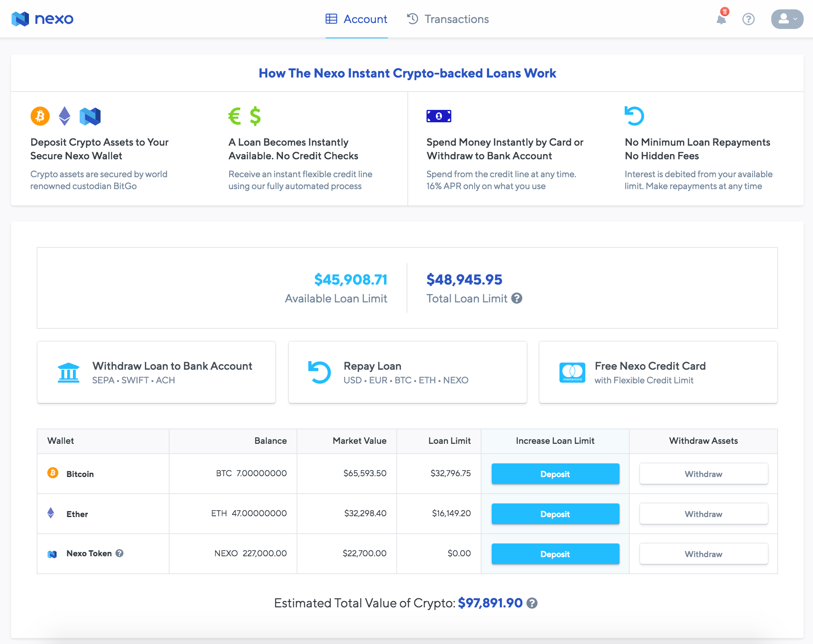Click the Bitcoin icon in the info banner
The width and height of the screenshot is (813, 644).
click(x=40, y=116)
